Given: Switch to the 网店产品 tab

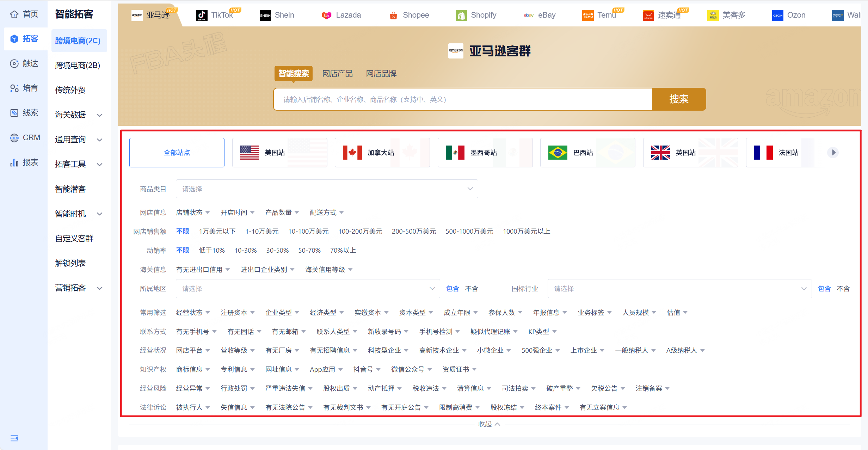Looking at the screenshot, I should point(337,74).
